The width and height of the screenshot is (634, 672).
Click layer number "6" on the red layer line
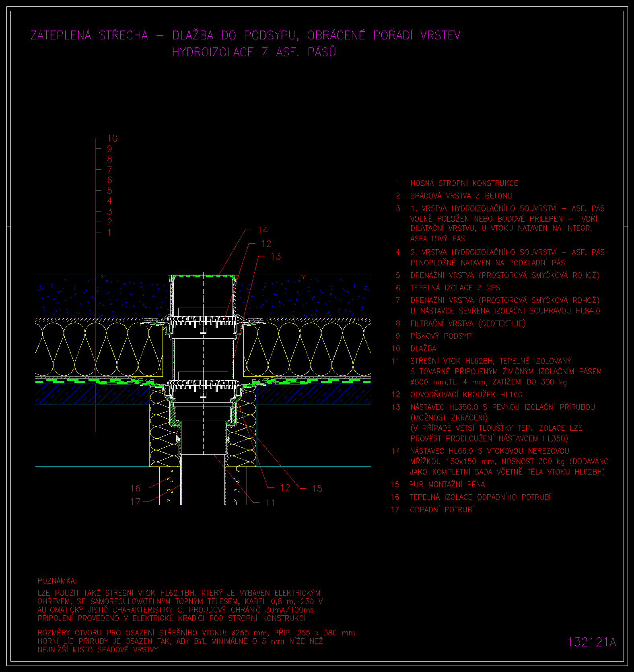pyautogui.click(x=109, y=180)
